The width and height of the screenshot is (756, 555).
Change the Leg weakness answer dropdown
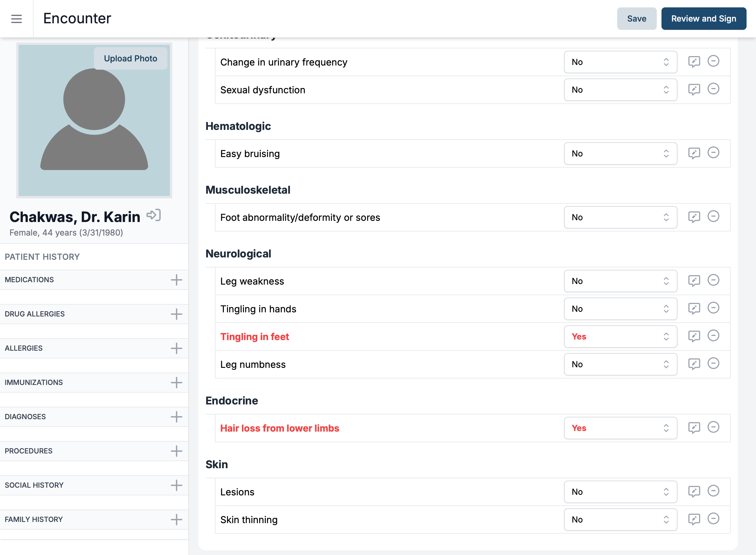click(620, 281)
